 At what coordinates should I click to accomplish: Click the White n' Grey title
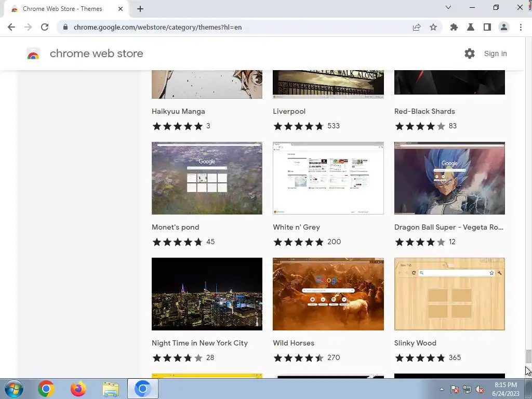(x=296, y=228)
